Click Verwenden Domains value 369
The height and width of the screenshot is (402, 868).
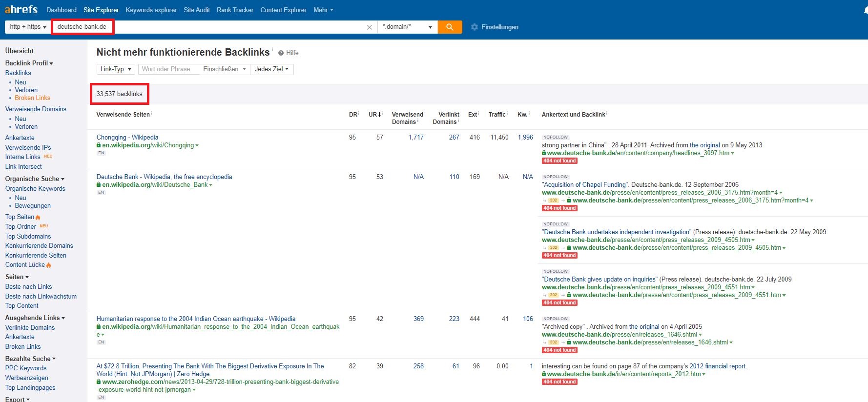pos(418,319)
